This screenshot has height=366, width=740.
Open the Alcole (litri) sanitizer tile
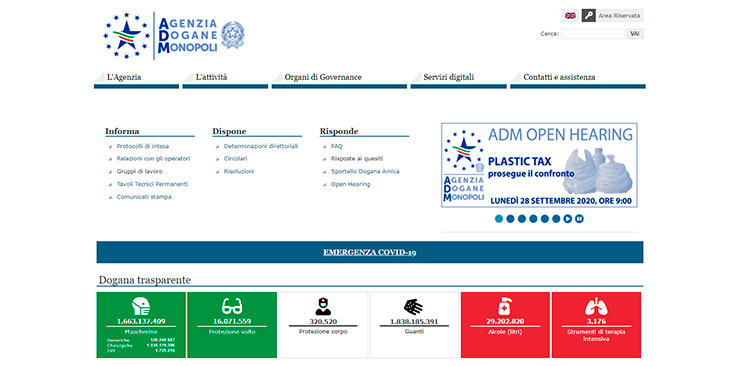[x=505, y=324]
